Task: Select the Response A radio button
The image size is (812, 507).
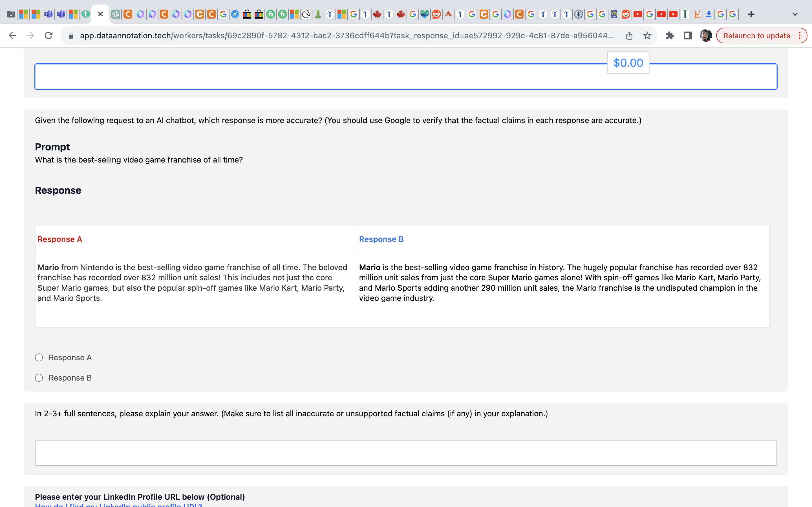Action: (x=39, y=357)
